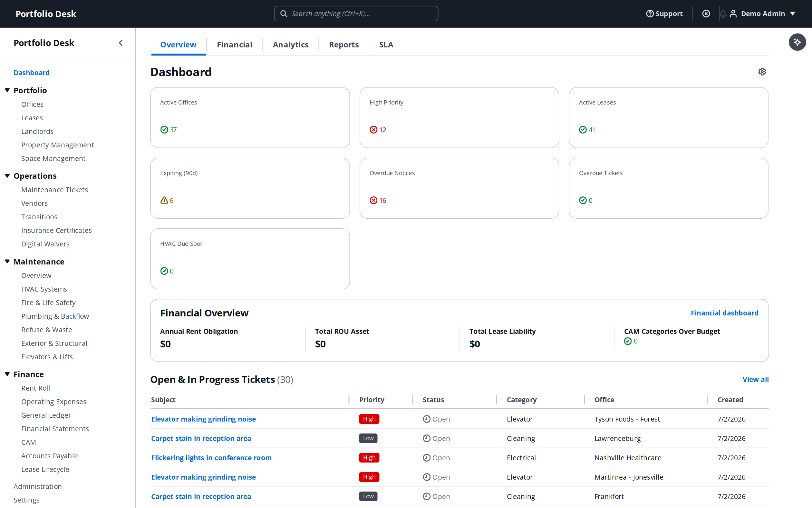The image size is (812, 508).
Task: Click the Demo Admin user icon
Action: [733, 14]
